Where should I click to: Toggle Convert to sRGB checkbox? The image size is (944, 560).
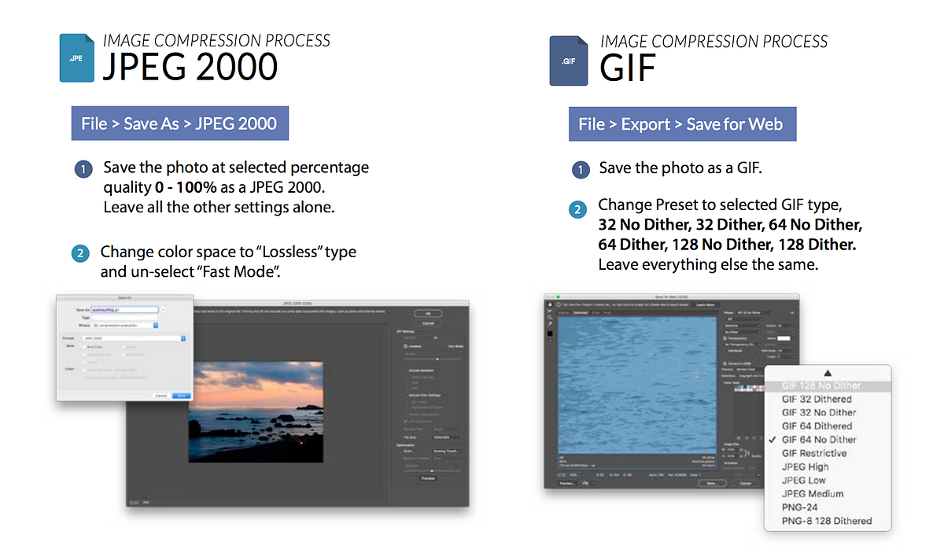pos(725,363)
